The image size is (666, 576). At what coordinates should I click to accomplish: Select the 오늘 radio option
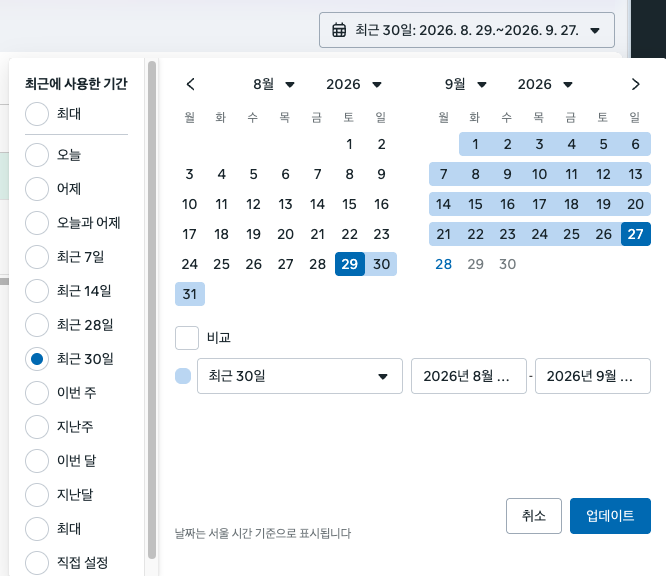pyautogui.click(x=37, y=155)
